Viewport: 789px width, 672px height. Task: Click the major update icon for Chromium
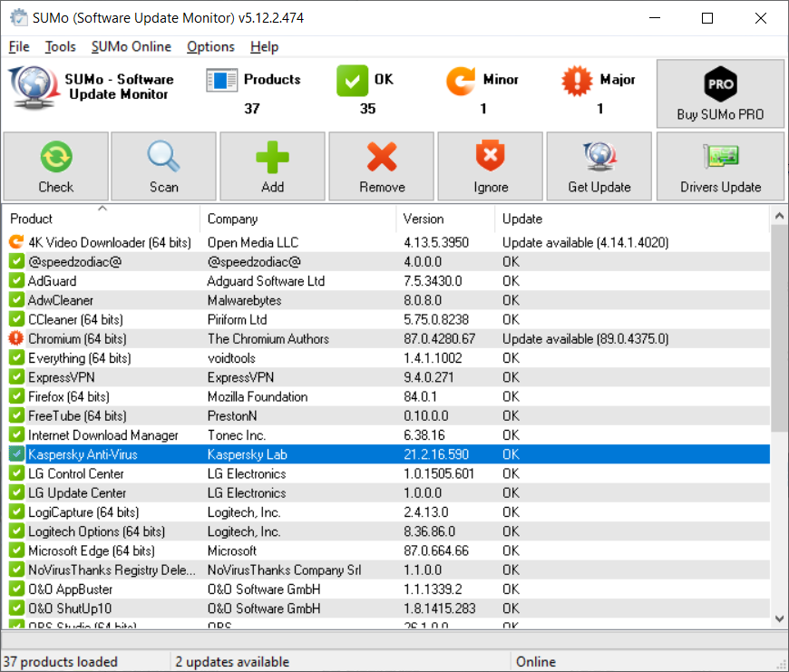(16, 338)
